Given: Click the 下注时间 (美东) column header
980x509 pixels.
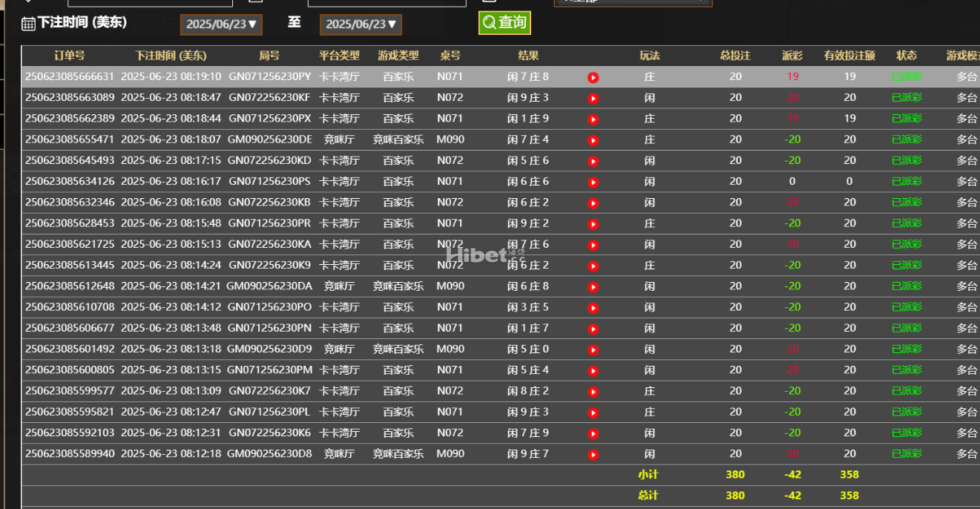Looking at the screenshot, I should pos(171,56).
